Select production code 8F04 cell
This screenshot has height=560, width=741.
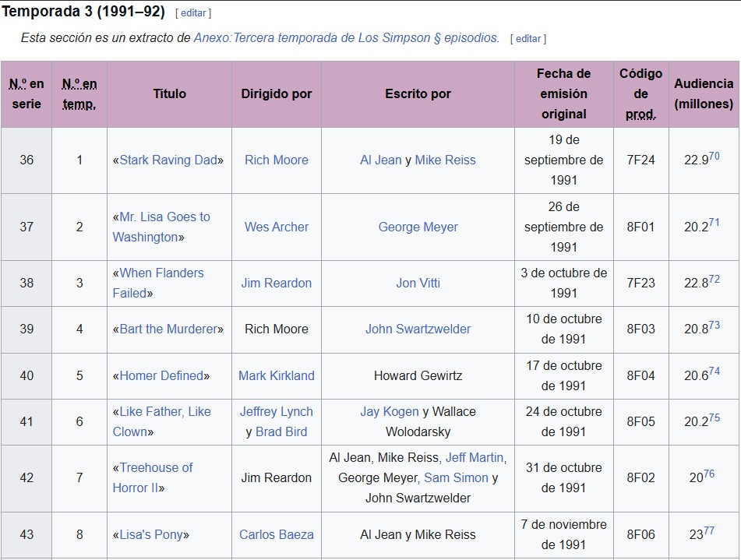point(640,375)
